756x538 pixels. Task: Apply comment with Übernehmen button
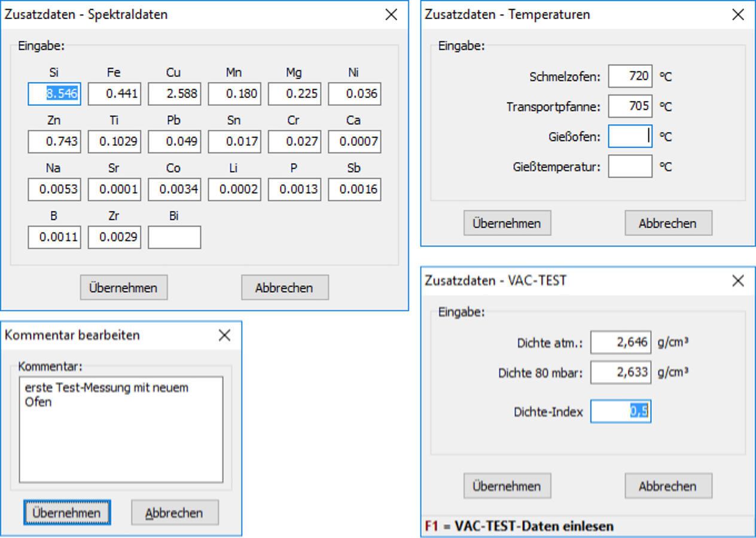point(67,513)
